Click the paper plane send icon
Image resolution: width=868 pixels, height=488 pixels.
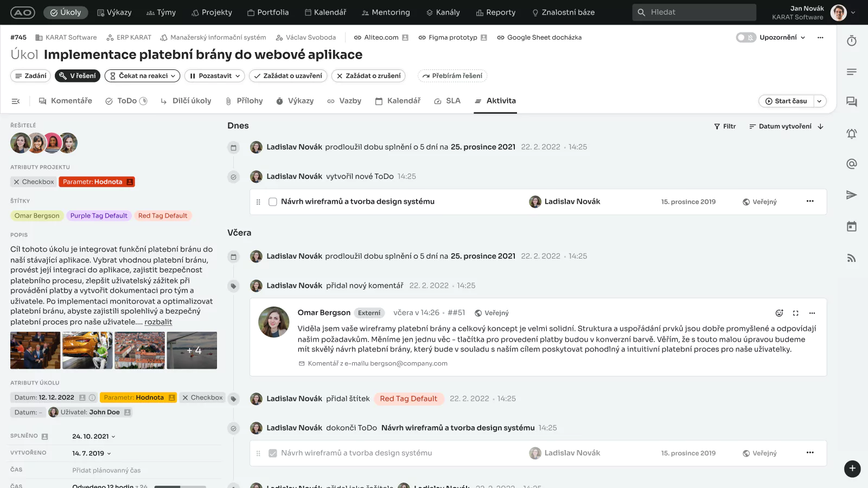(x=851, y=195)
